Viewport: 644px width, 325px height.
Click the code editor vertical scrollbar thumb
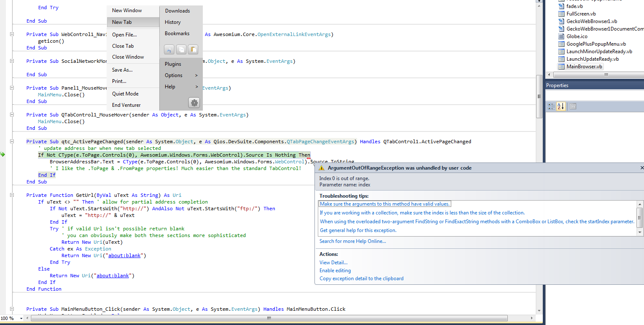tap(539, 96)
